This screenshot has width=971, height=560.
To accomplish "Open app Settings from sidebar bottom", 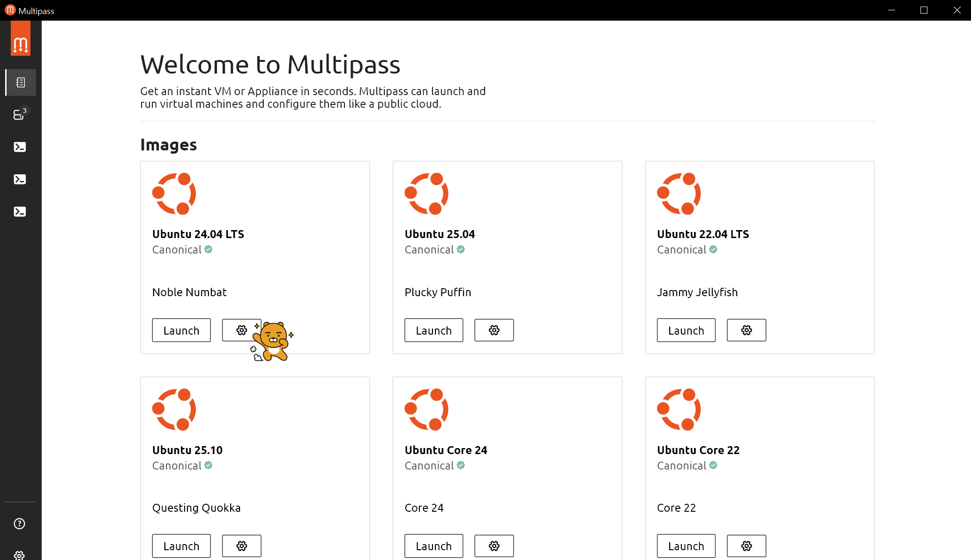I will click(20, 555).
